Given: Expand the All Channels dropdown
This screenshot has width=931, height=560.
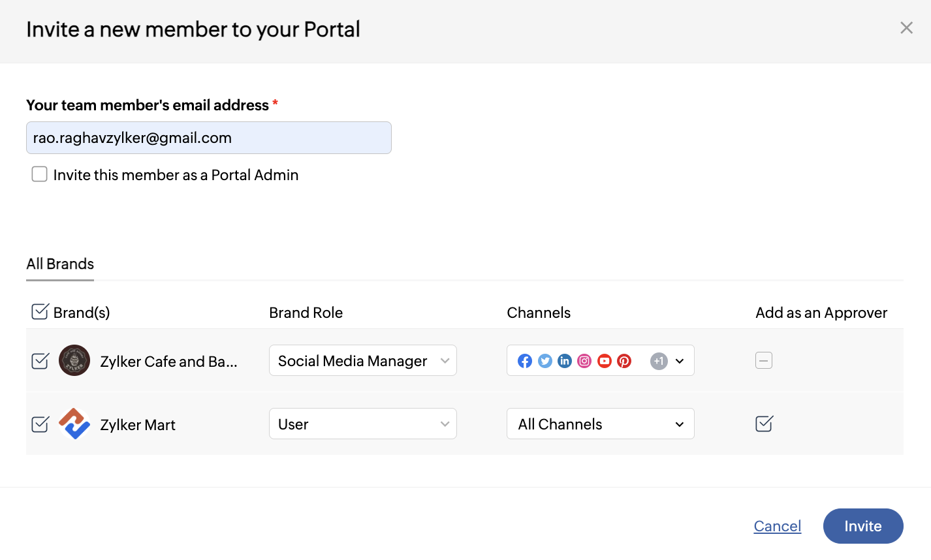Looking at the screenshot, I should coord(600,424).
